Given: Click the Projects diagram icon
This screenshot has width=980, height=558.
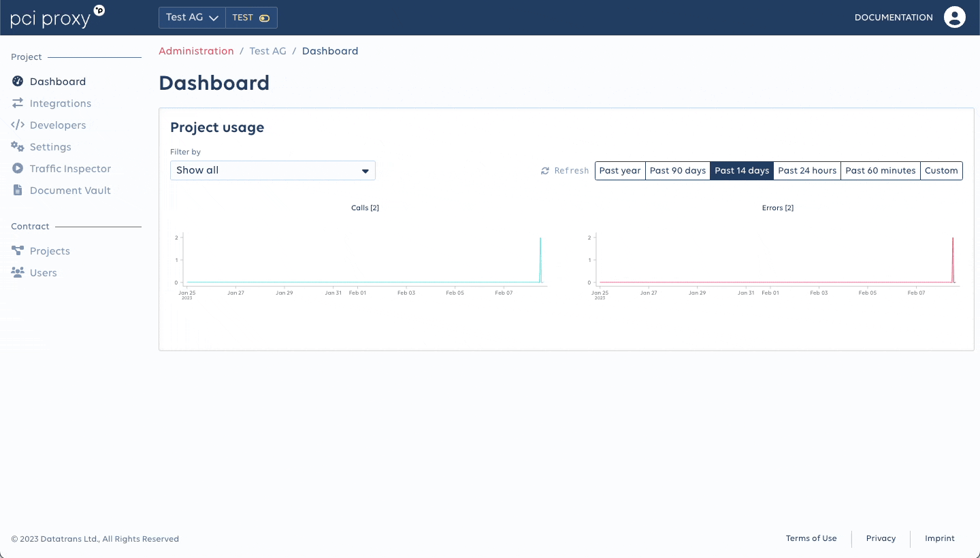Looking at the screenshot, I should (18, 251).
